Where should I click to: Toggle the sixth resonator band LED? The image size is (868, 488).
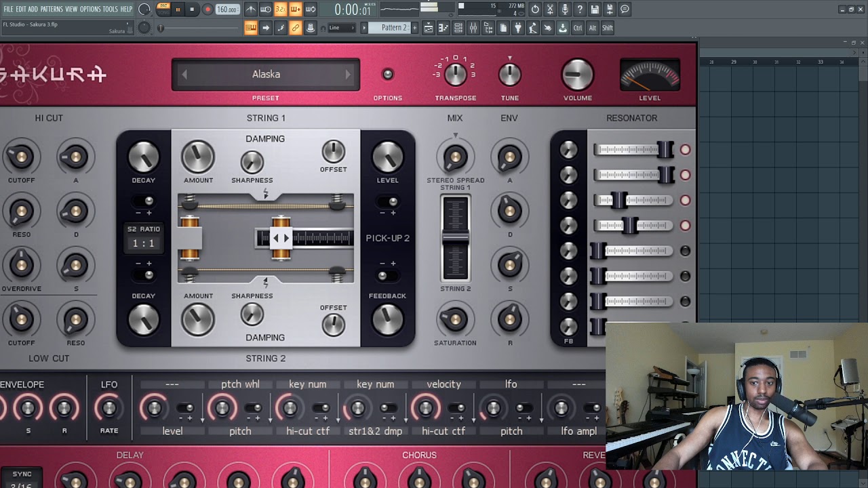click(x=685, y=276)
